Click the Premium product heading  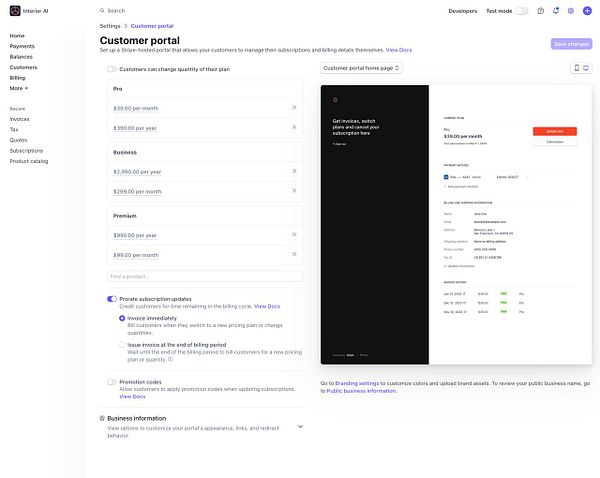click(125, 216)
